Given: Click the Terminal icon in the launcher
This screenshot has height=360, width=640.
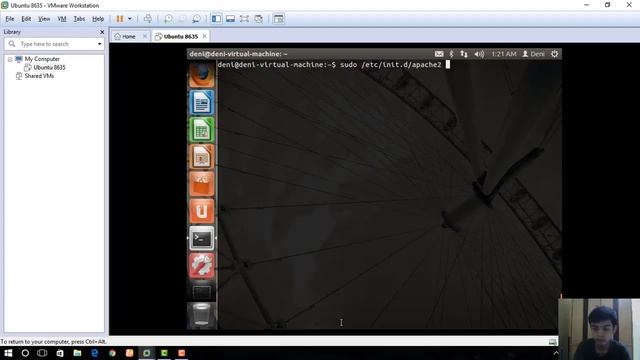Looking at the screenshot, I should (x=202, y=238).
